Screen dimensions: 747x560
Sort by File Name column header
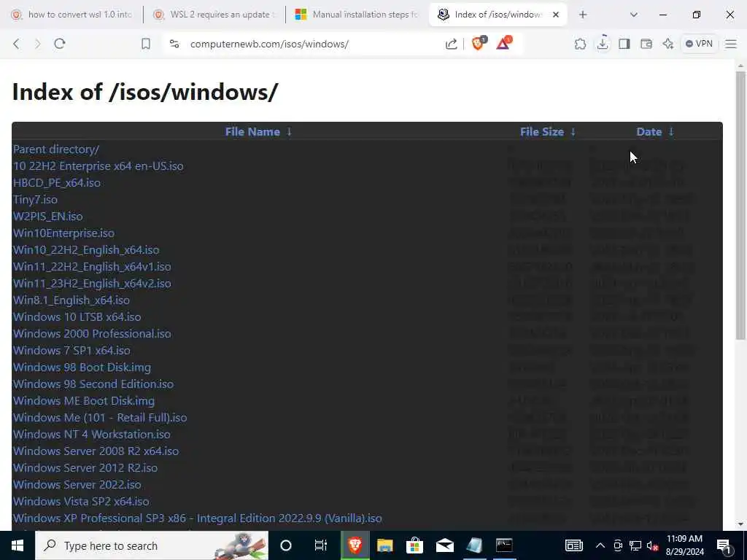pos(252,132)
